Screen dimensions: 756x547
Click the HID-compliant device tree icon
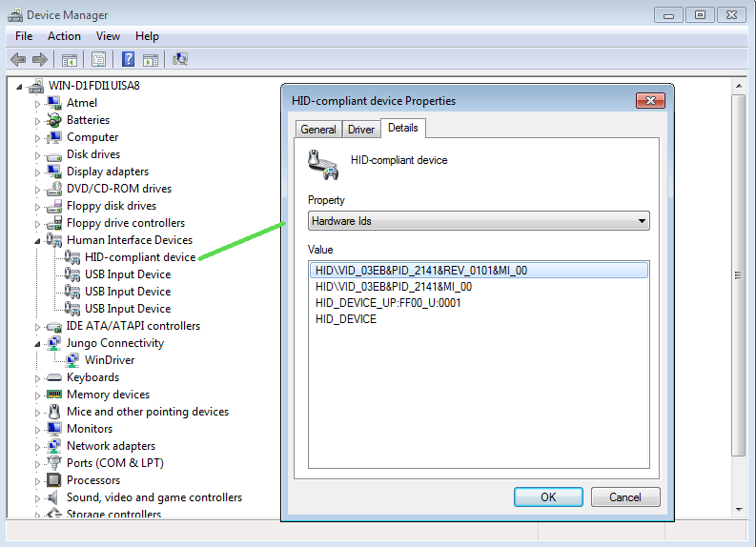point(72,257)
